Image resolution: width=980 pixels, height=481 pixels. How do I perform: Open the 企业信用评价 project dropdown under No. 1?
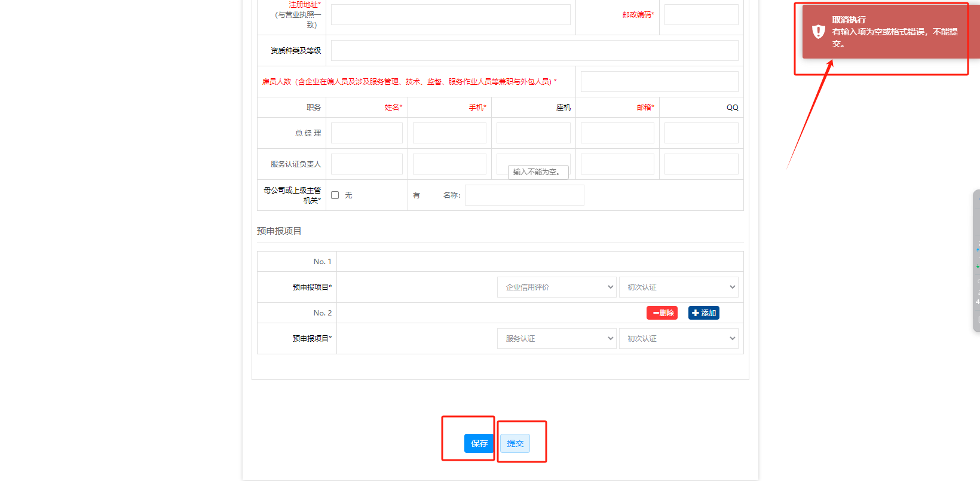pos(556,287)
